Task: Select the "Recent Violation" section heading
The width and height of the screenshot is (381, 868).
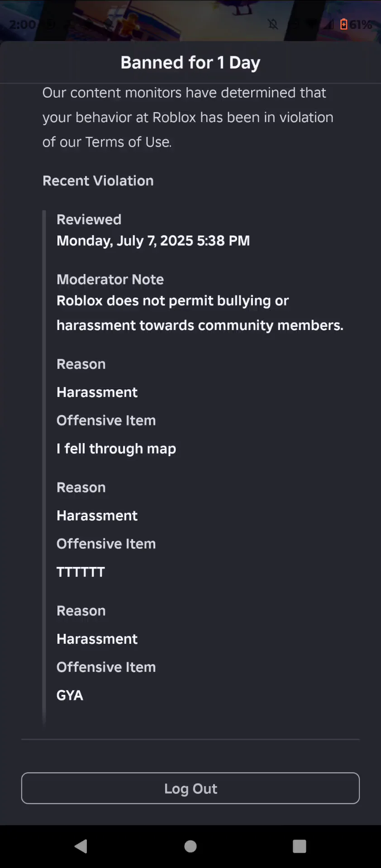Action: click(98, 181)
